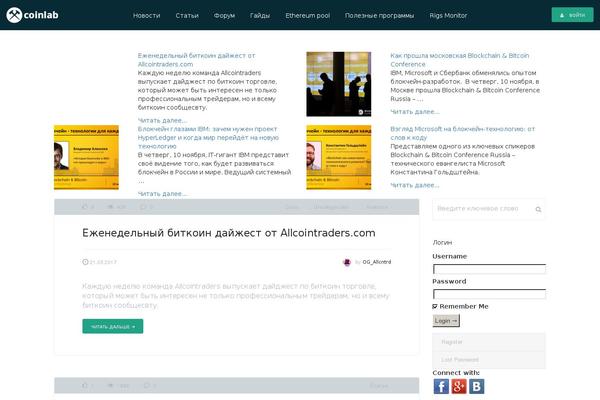Click the views eye icon on the second post bar
Screen dimensions: 600x400
point(111,385)
